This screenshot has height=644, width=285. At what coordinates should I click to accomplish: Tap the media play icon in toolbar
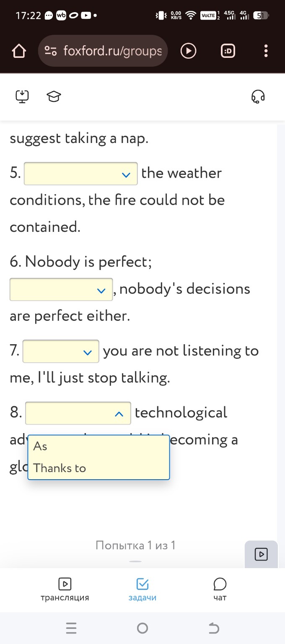click(x=188, y=51)
